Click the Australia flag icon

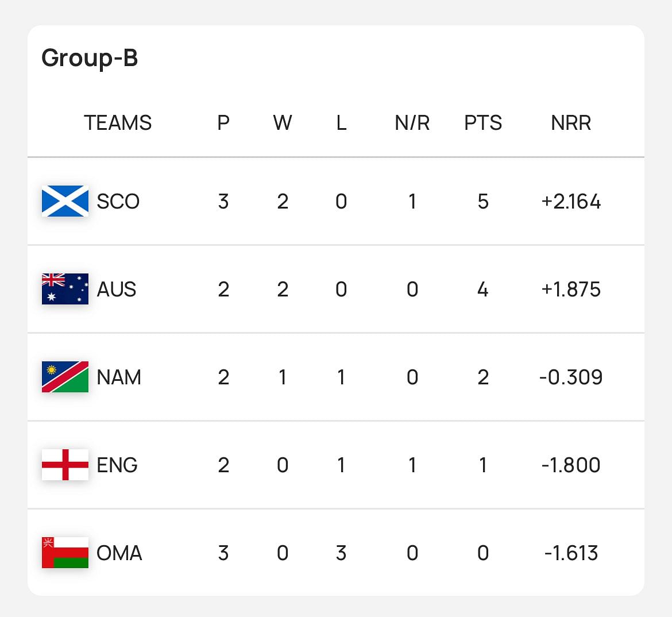point(65,289)
